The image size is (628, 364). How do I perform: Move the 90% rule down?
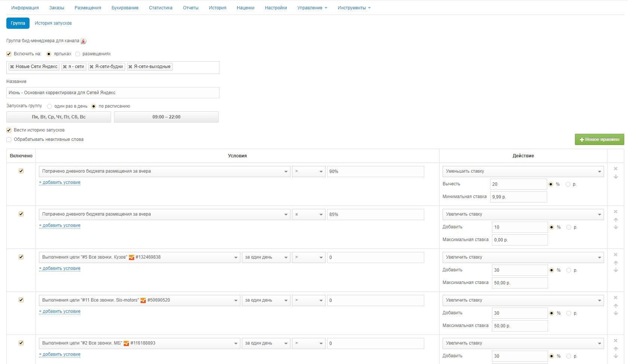tap(616, 177)
